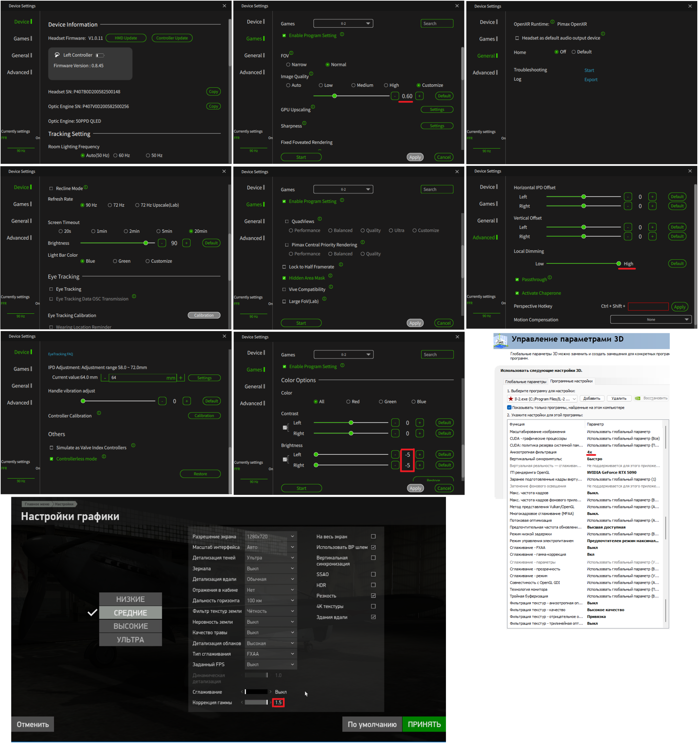Image resolution: width=700 pixels, height=743 pixels.
Task: Click the info icon next to OpenXR Runtime
Action: tap(553, 22)
